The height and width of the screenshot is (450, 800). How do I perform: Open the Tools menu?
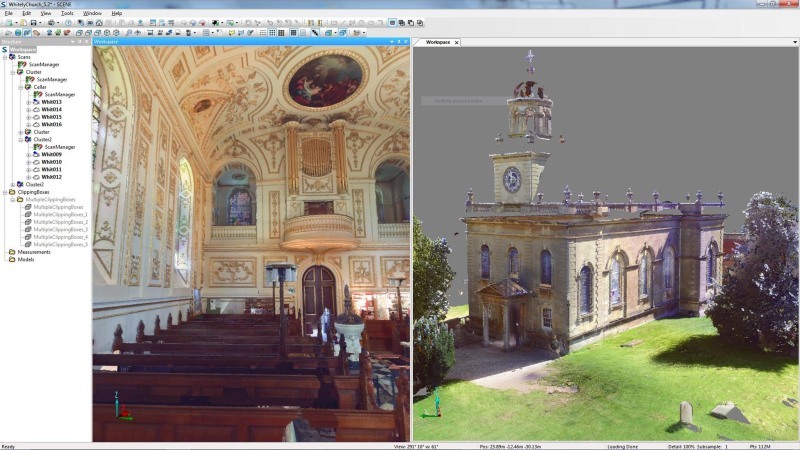coord(67,13)
